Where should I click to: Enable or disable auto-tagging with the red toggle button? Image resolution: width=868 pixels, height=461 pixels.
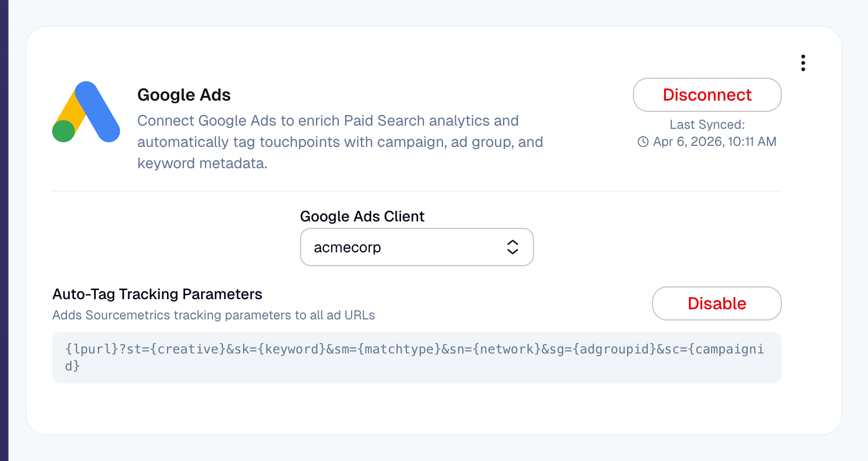pyautogui.click(x=716, y=303)
